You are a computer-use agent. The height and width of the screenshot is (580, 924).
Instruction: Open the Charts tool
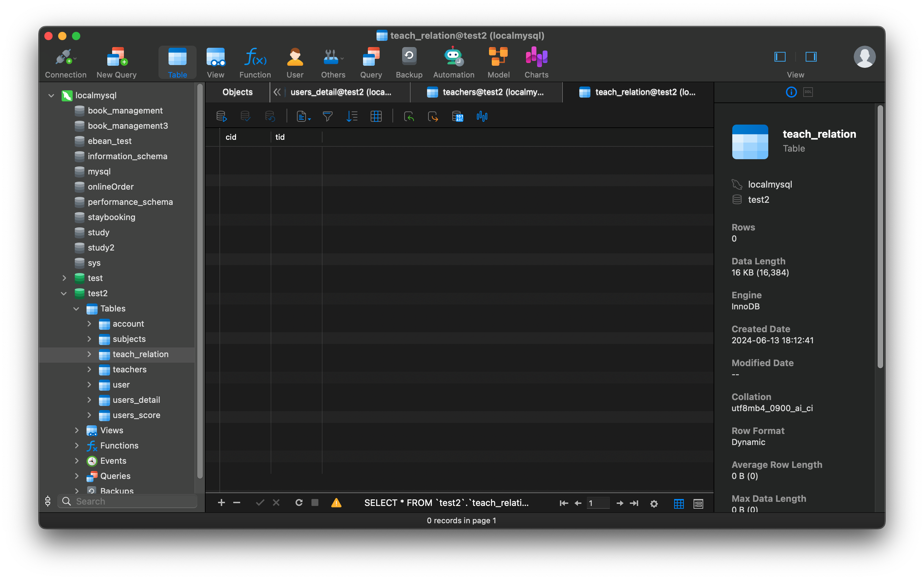tap(536, 61)
